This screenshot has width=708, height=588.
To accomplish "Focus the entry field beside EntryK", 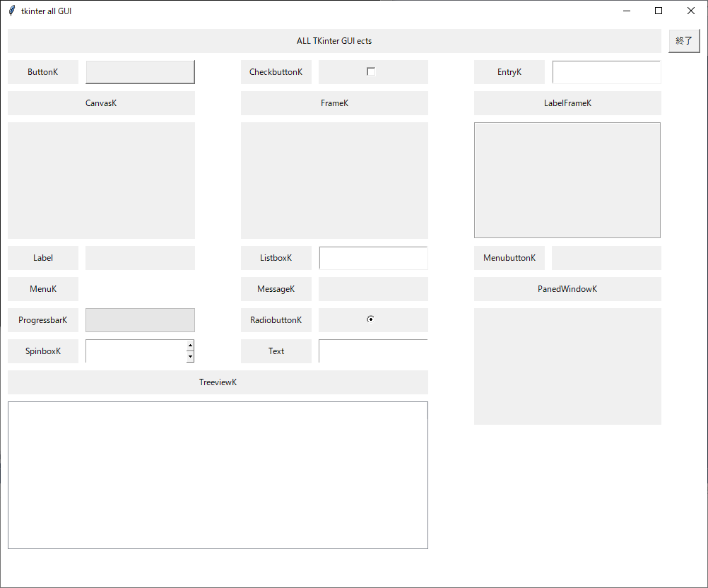I will [x=606, y=72].
